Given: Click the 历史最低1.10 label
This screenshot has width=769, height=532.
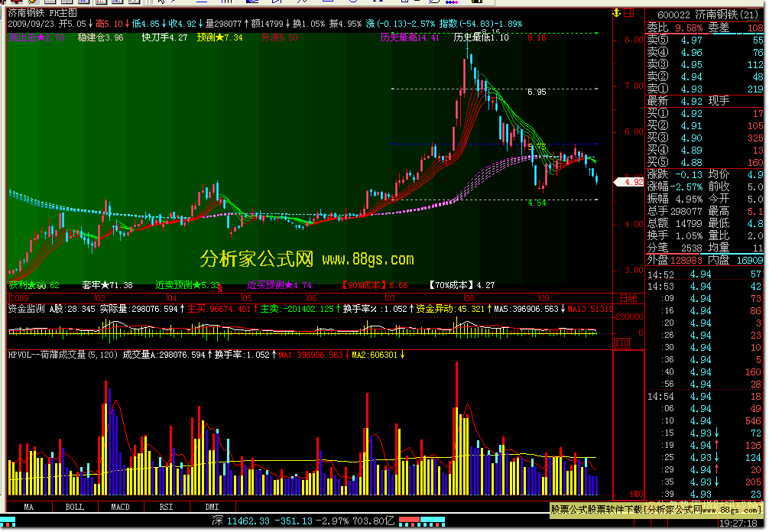Looking at the screenshot, I should point(481,37).
